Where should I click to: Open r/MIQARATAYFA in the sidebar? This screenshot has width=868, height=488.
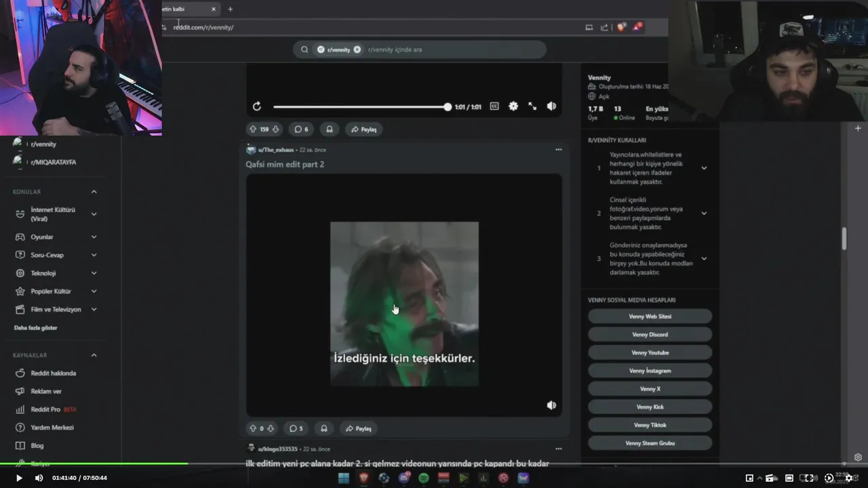point(53,162)
